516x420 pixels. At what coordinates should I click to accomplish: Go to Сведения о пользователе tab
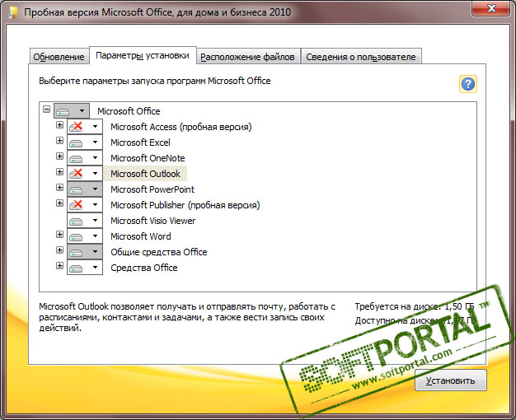pyautogui.click(x=361, y=57)
